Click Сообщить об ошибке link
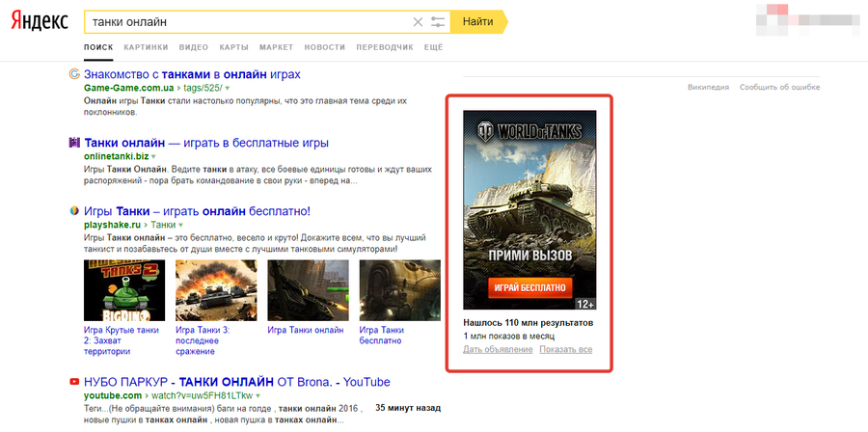 click(780, 88)
